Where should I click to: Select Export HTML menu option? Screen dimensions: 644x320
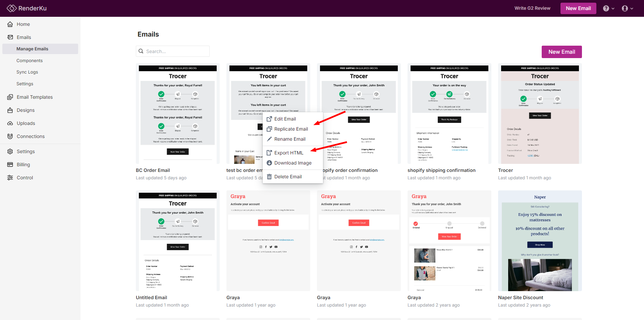click(x=288, y=153)
